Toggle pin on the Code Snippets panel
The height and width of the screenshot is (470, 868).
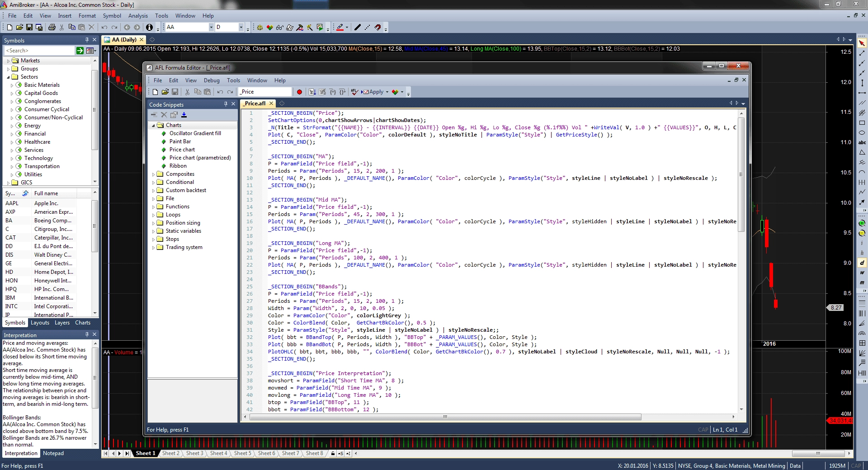[x=226, y=104]
